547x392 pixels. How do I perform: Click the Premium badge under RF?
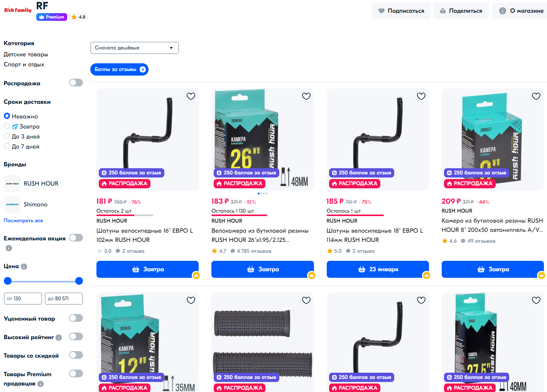tap(52, 17)
